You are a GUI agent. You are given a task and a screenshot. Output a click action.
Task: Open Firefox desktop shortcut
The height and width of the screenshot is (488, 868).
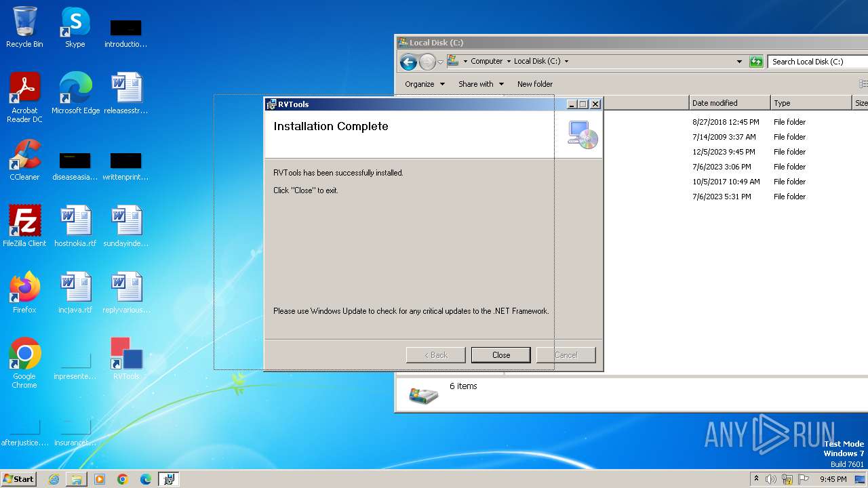pyautogui.click(x=24, y=293)
